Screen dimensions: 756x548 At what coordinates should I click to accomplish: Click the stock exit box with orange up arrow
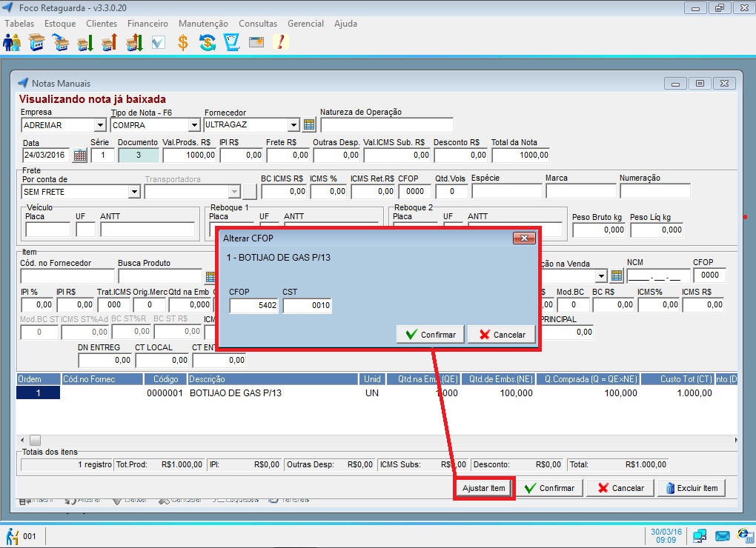110,42
